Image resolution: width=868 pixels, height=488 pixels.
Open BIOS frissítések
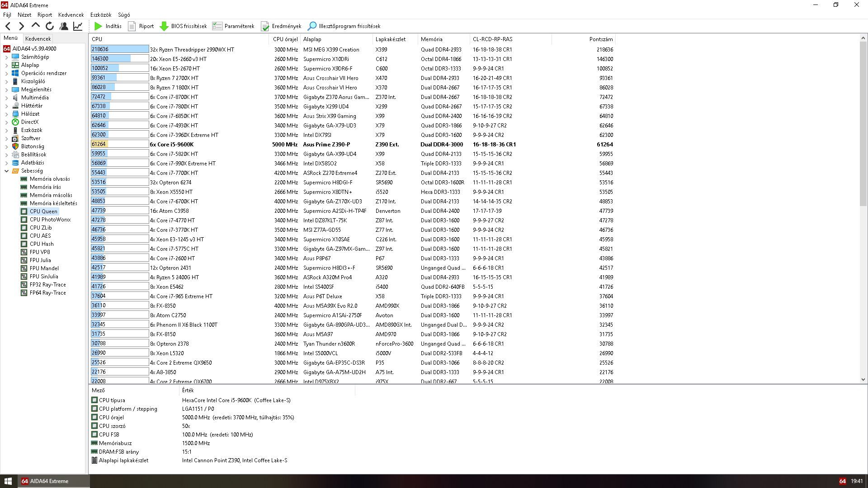point(183,26)
